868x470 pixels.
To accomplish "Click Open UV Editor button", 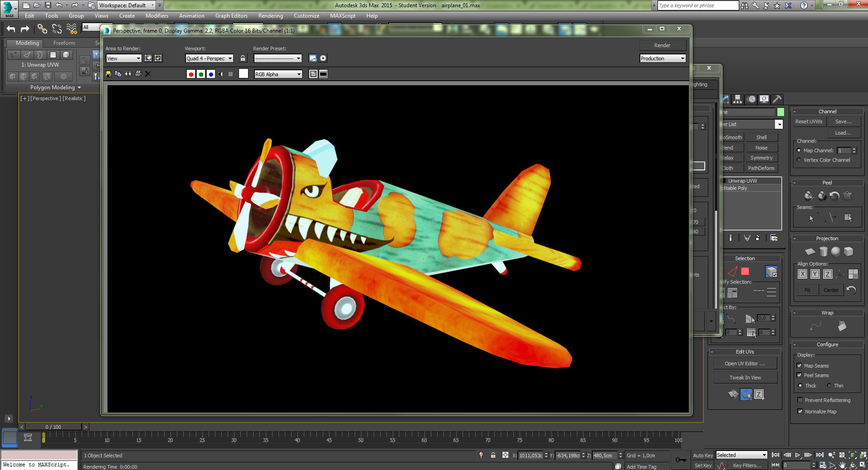I will 745,363.
